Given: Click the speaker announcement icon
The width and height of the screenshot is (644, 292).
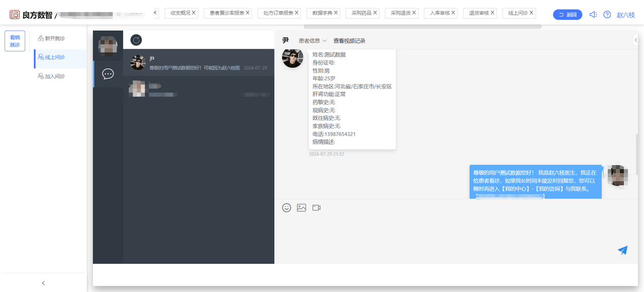Looking at the screenshot, I should coord(593,15).
